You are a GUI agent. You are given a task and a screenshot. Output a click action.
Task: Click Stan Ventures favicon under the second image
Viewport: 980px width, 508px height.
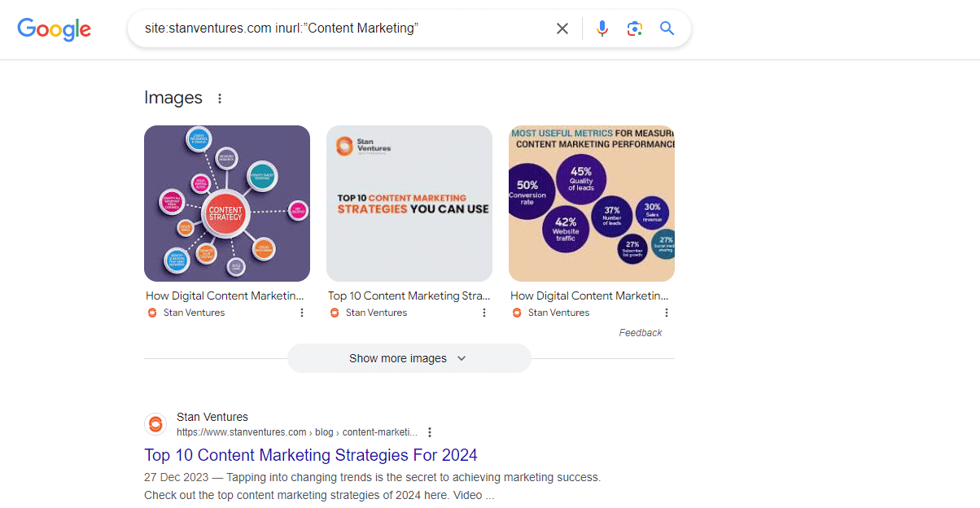(x=335, y=313)
